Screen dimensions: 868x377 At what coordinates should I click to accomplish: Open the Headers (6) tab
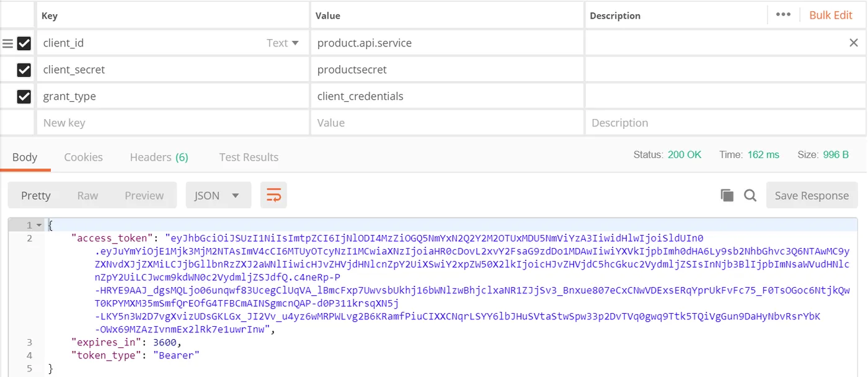159,157
